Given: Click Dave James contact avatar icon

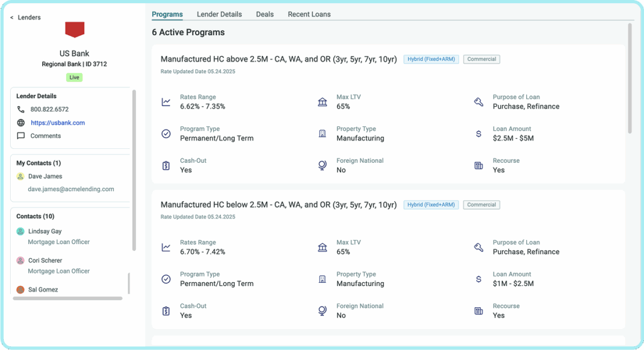Looking at the screenshot, I should tap(20, 177).
